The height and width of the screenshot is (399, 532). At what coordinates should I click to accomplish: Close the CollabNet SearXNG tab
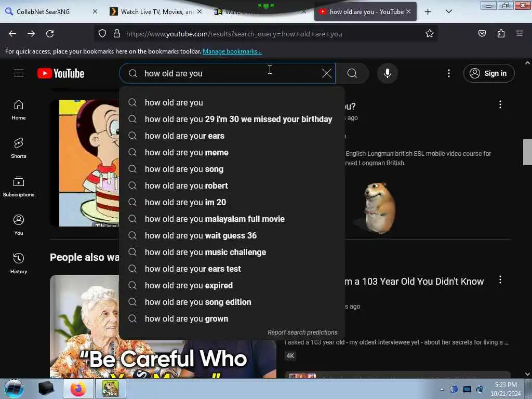(x=95, y=12)
